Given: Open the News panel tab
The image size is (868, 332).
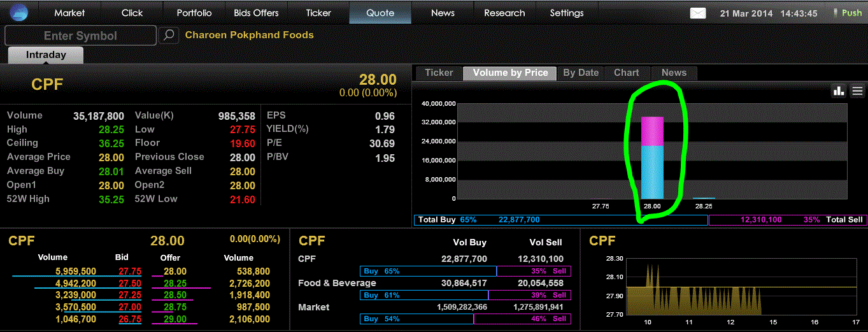Looking at the screenshot, I should pos(674,73).
